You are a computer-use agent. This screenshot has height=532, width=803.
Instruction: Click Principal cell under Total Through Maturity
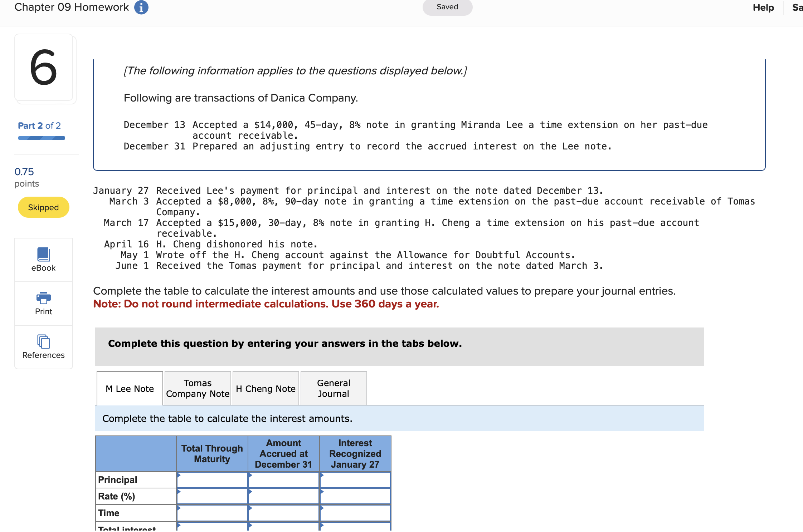(212, 480)
